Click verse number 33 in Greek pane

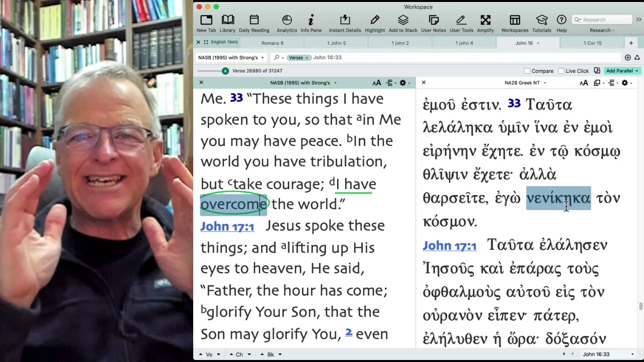point(514,104)
